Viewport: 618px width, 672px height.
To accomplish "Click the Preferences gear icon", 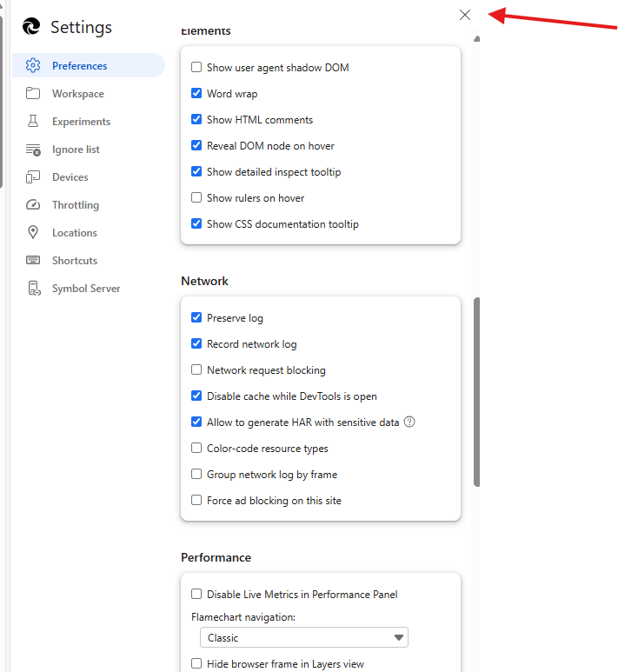I will (x=33, y=66).
